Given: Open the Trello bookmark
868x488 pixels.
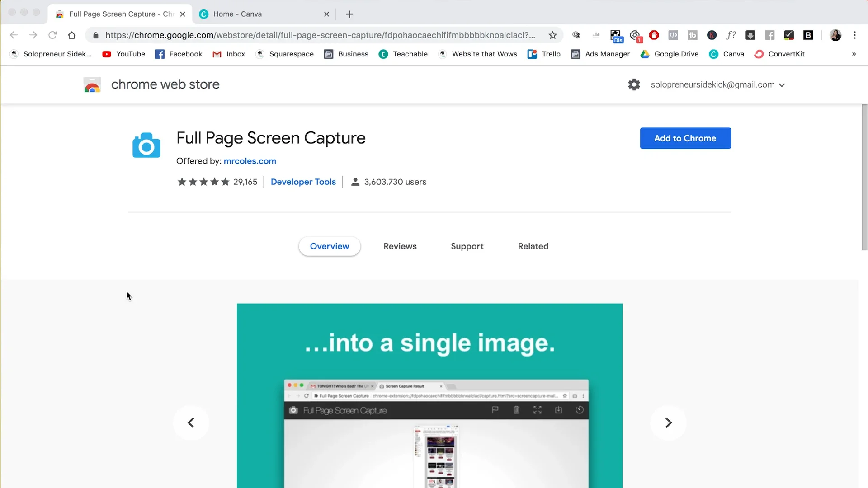Looking at the screenshot, I should click(544, 54).
